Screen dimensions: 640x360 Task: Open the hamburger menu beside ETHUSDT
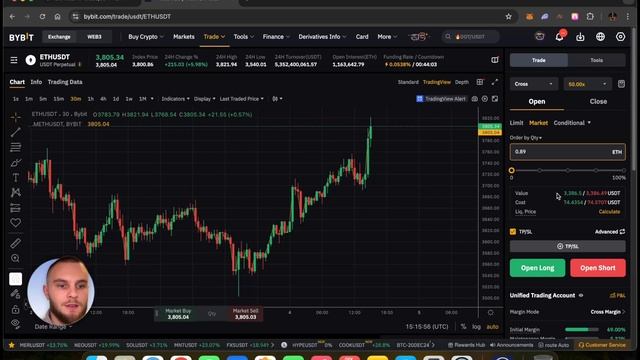point(14,60)
